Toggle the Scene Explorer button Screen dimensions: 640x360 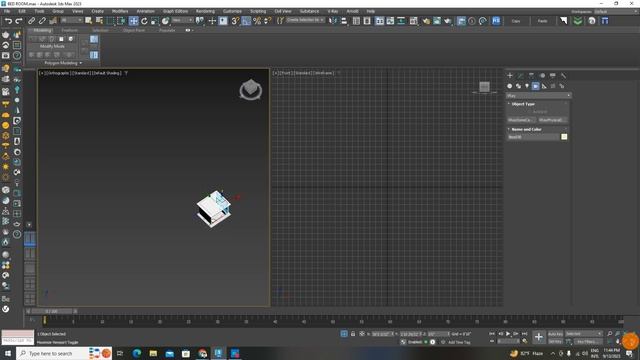click(356, 21)
